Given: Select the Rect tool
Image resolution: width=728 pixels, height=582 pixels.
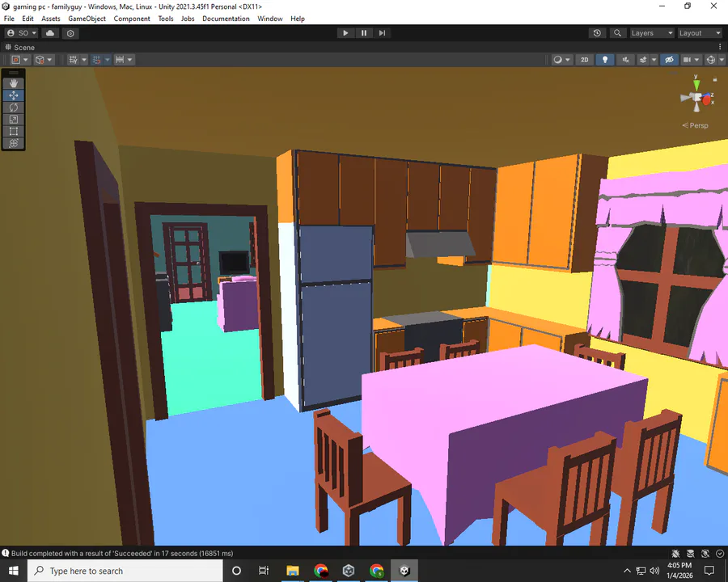Looking at the screenshot, I should tap(14, 131).
